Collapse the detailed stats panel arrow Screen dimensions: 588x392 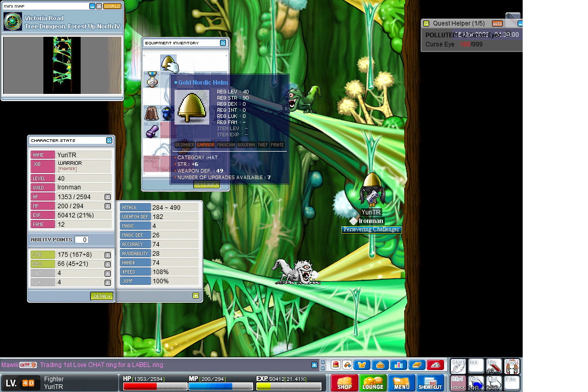click(x=195, y=296)
